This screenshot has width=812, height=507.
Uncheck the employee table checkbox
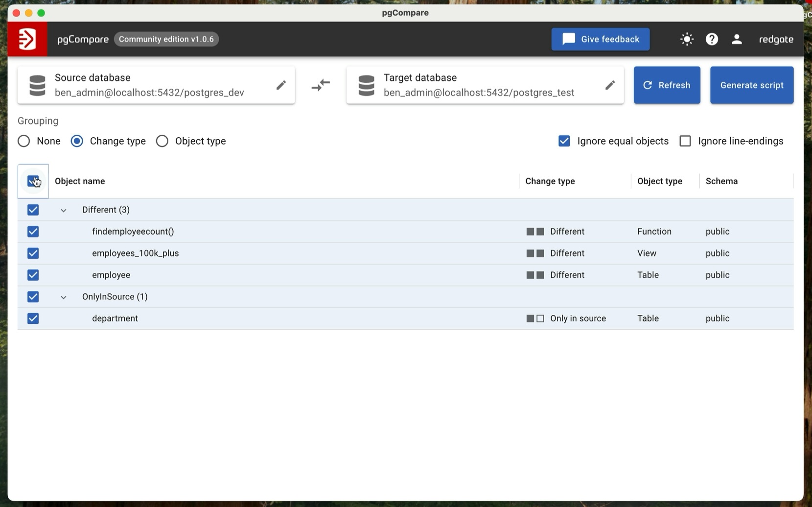tap(33, 275)
